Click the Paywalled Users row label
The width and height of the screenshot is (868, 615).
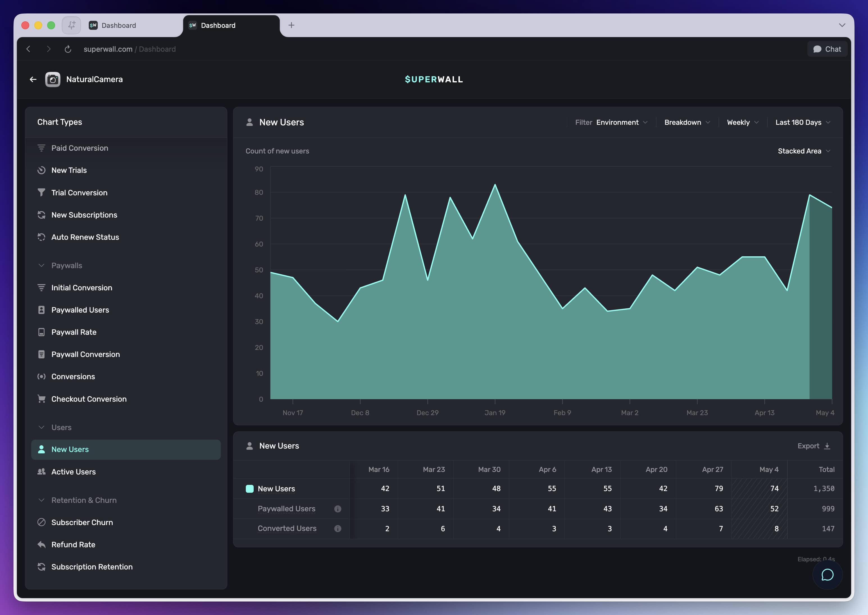coord(287,509)
